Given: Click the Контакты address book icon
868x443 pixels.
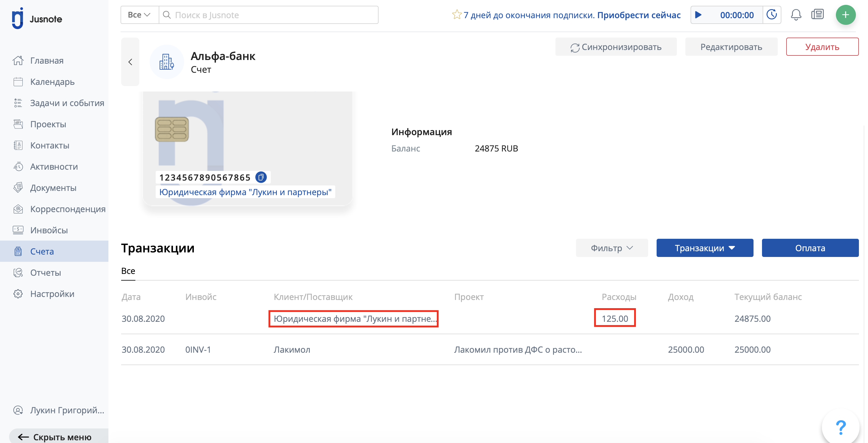Looking at the screenshot, I should (18, 145).
